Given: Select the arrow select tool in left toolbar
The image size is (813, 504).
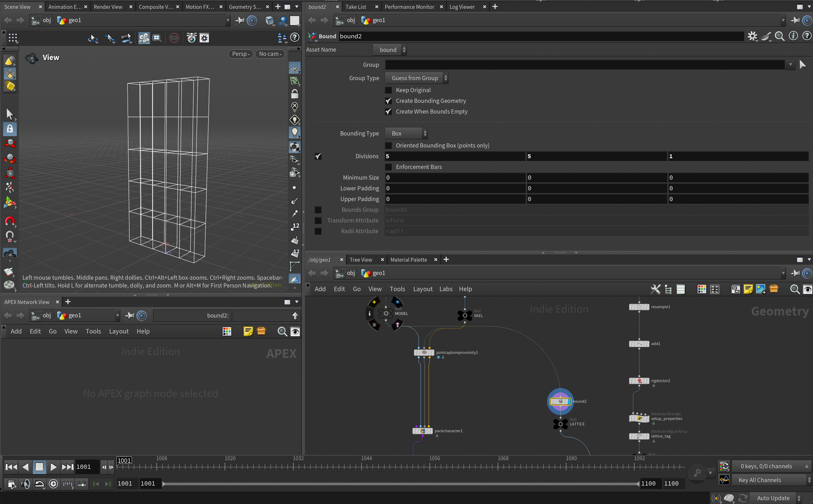Looking at the screenshot, I should 10,114.
